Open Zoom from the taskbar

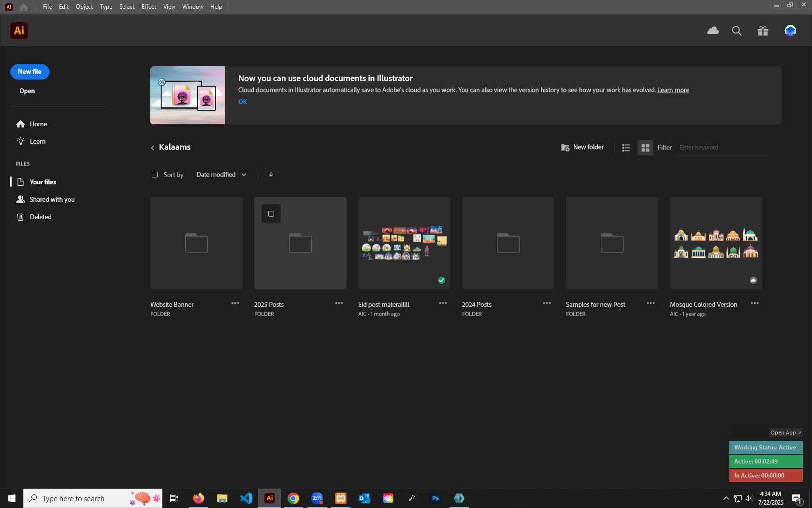pyautogui.click(x=317, y=498)
